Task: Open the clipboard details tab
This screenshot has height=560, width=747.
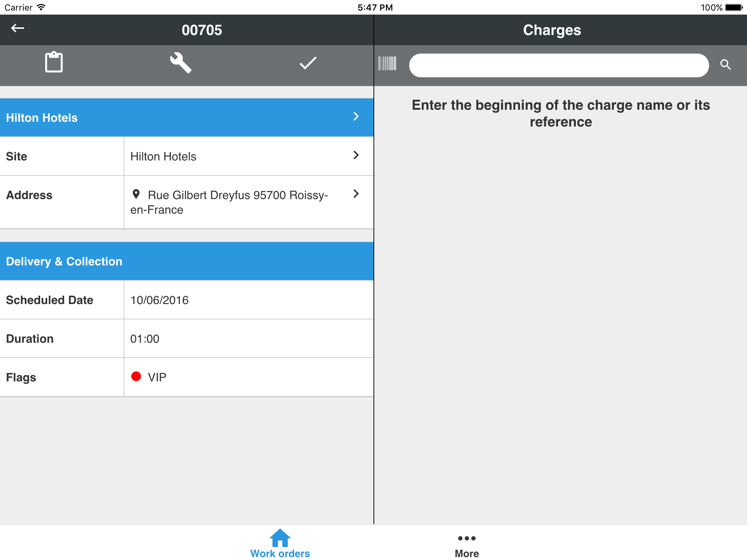Action: [54, 62]
